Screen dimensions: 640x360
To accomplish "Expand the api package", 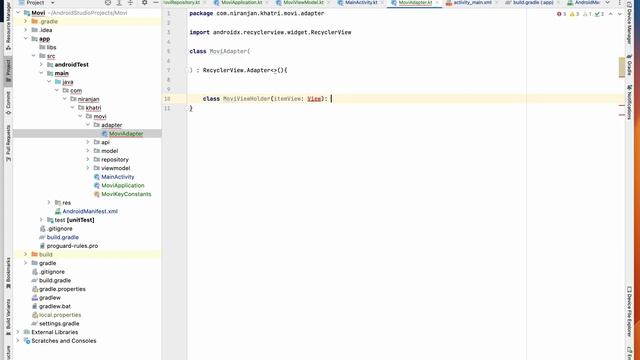I will tap(88, 142).
